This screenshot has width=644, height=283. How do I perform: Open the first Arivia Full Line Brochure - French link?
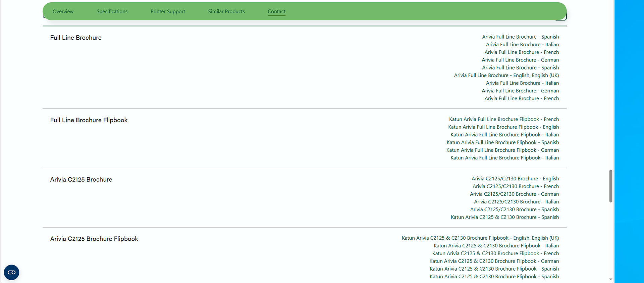click(x=522, y=52)
